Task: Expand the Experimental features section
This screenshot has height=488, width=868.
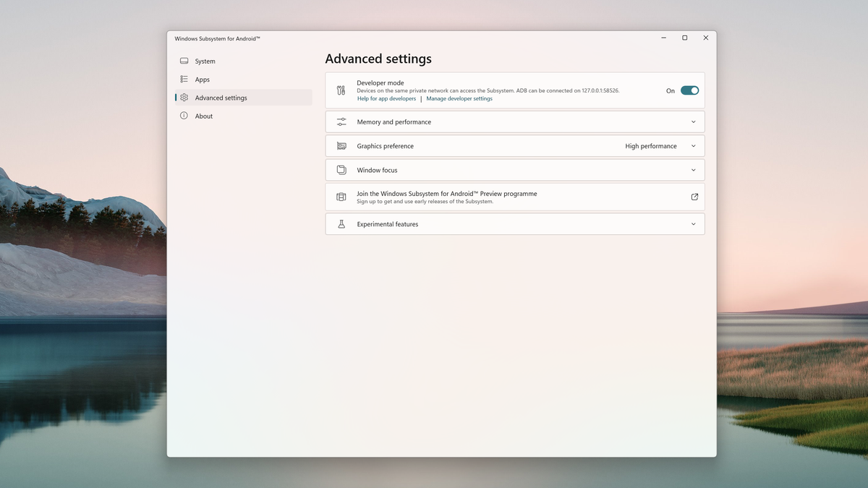Action: [692, 224]
